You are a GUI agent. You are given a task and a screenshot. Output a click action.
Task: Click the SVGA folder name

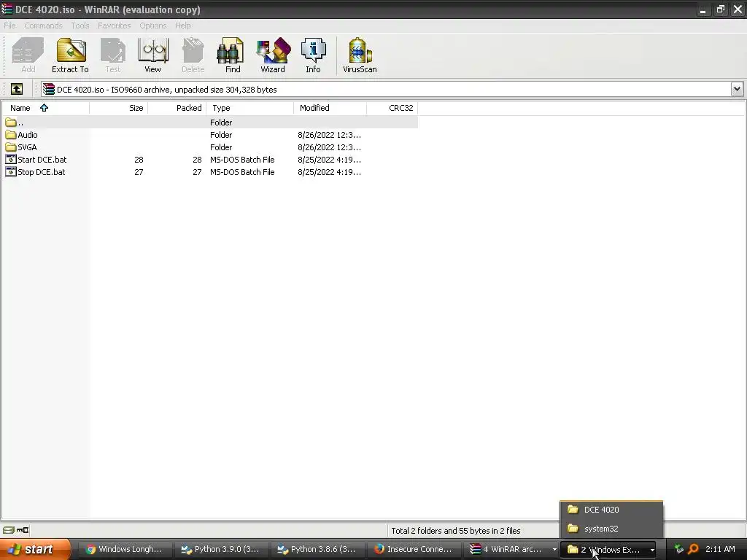pos(27,147)
